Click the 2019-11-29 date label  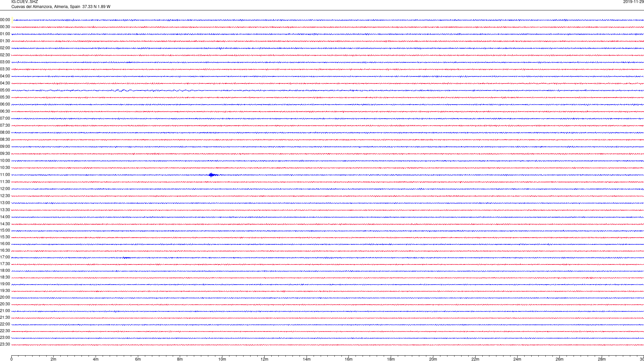pyautogui.click(x=633, y=2)
